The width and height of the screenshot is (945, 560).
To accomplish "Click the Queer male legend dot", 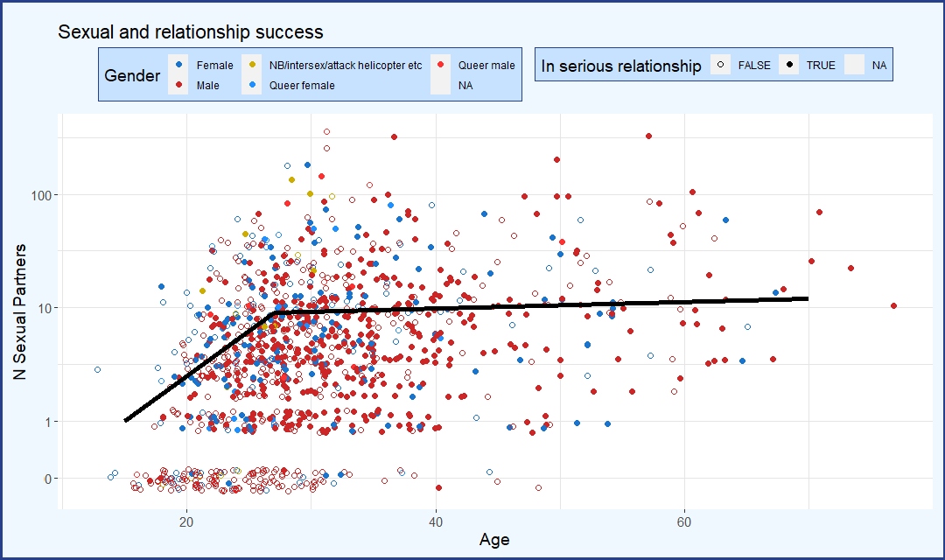I will tap(441, 65).
